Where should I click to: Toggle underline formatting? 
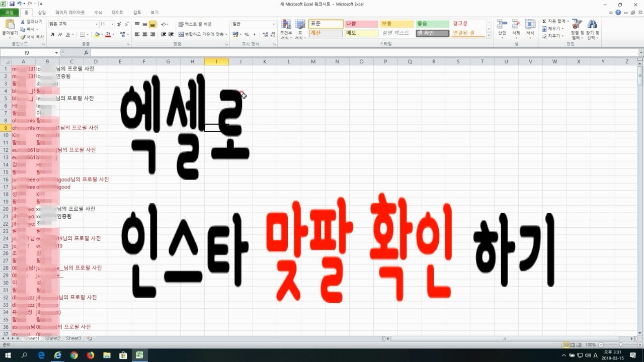[x=67, y=35]
